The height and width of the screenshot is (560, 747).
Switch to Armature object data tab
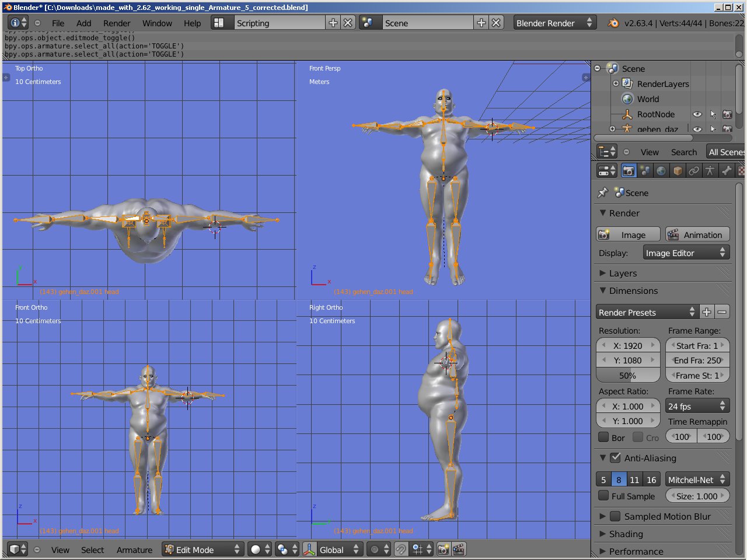(x=710, y=170)
